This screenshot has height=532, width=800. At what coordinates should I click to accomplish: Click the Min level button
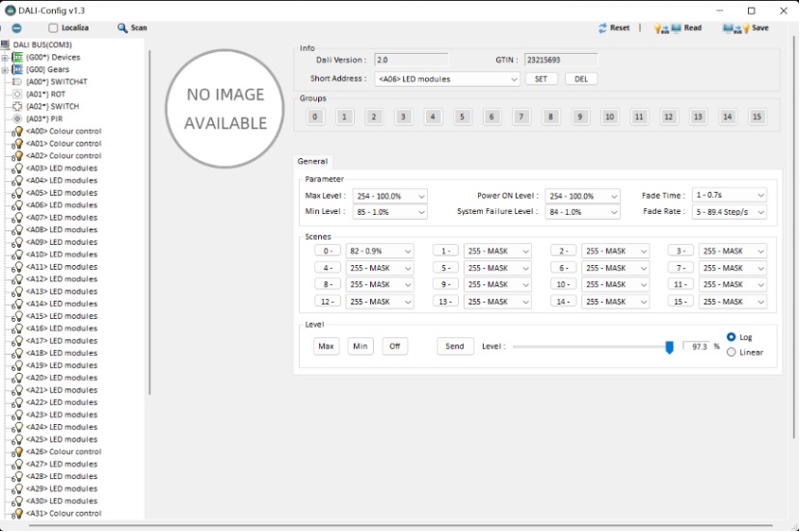point(360,346)
